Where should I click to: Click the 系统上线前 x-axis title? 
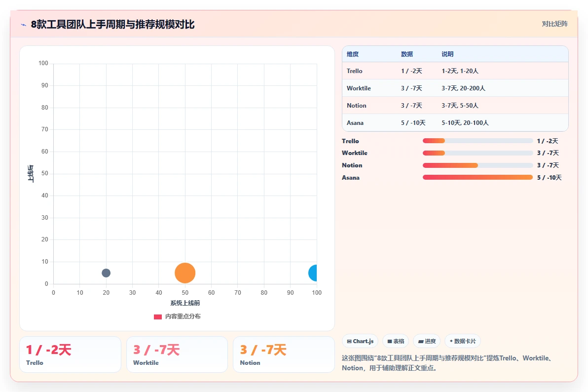[185, 303]
